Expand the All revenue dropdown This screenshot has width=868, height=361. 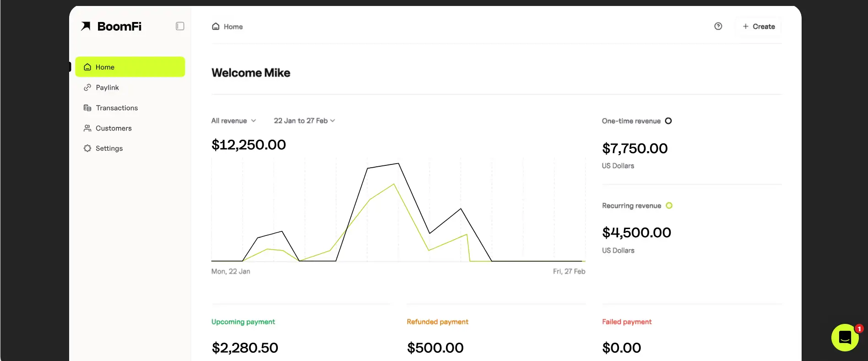tap(233, 120)
